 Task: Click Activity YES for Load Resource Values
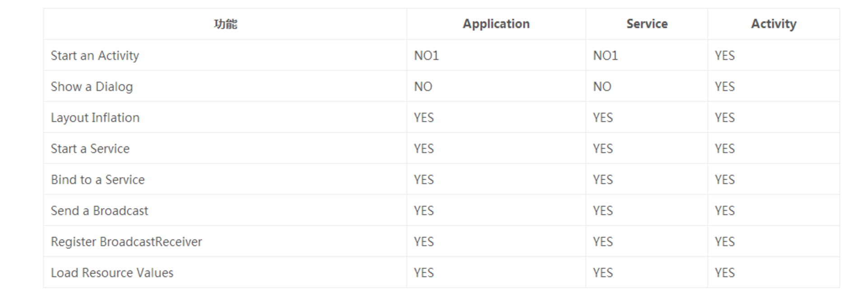724,273
